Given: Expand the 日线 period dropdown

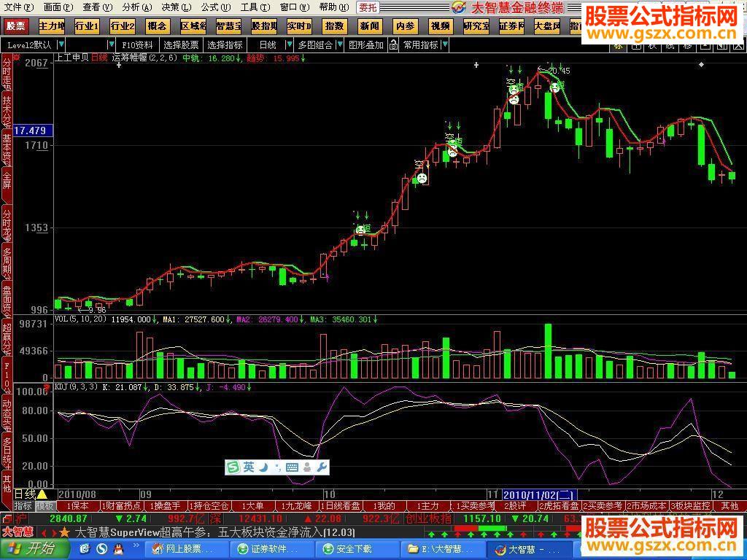Looking at the screenshot, I should click(x=289, y=44).
